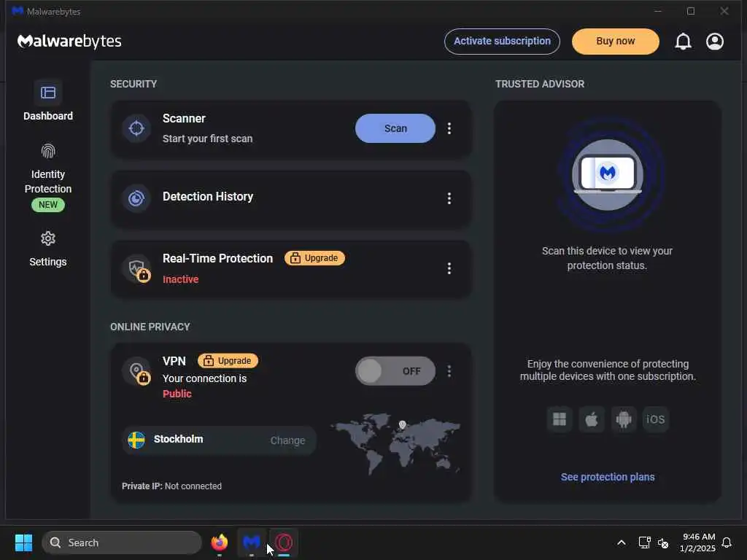Click the Detection History radar icon
The image size is (747, 560).
pos(136,198)
